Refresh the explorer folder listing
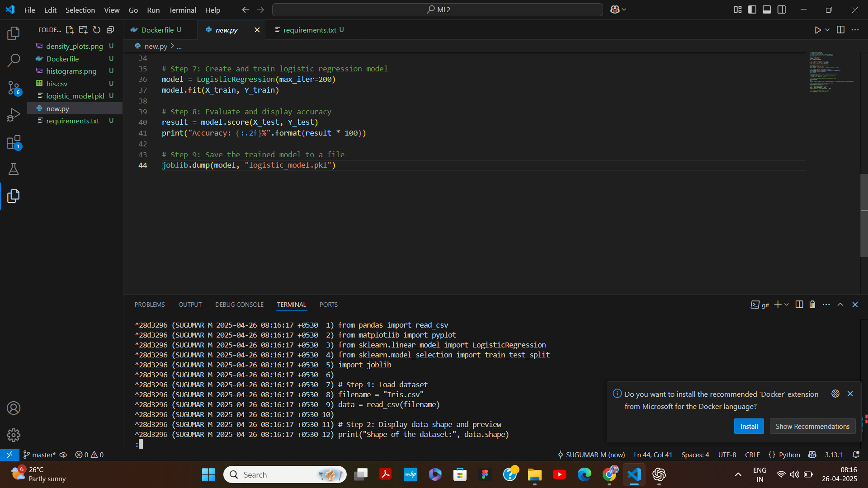This screenshot has width=868, height=488. click(x=97, y=30)
